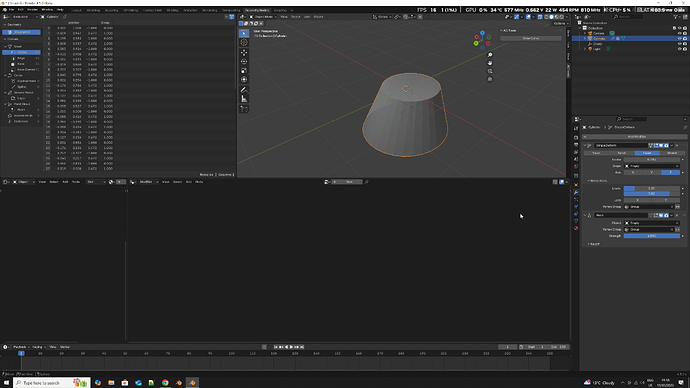Image resolution: width=690 pixels, height=388 pixels.
Task: Set SimpleDeform mode to Stretch
Action: tap(672, 153)
